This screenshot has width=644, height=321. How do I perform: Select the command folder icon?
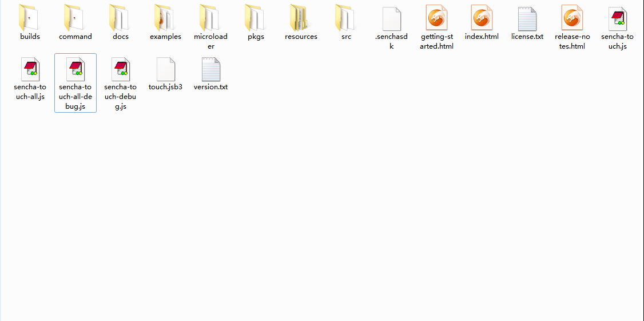(x=74, y=18)
